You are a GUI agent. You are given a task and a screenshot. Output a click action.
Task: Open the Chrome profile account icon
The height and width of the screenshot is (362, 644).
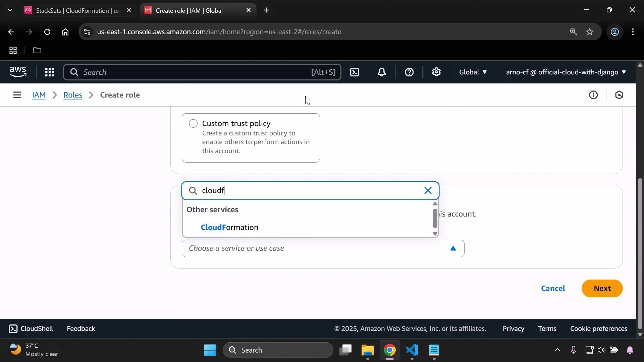tap(615, 32)
